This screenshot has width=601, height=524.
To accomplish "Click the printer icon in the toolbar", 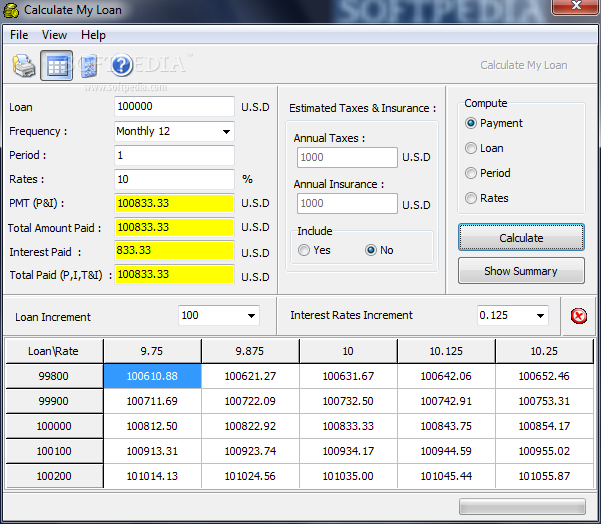I will [24, 66].
